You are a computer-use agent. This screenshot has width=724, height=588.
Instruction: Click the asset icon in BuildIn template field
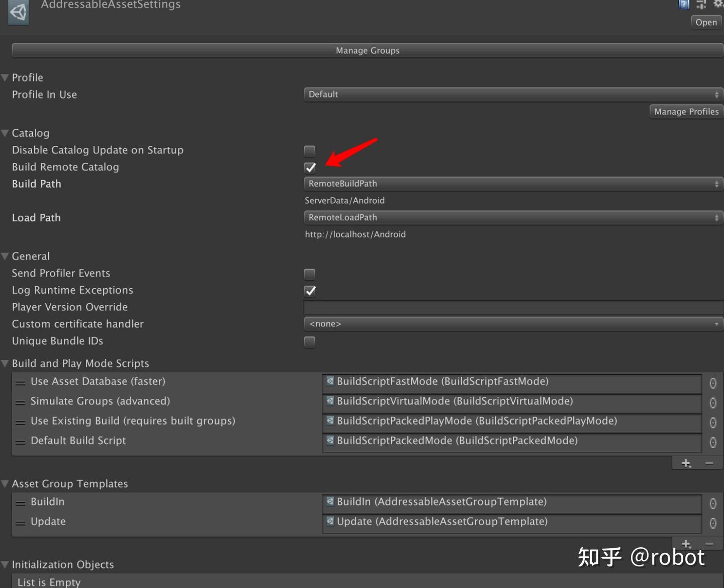click(330, 501)
